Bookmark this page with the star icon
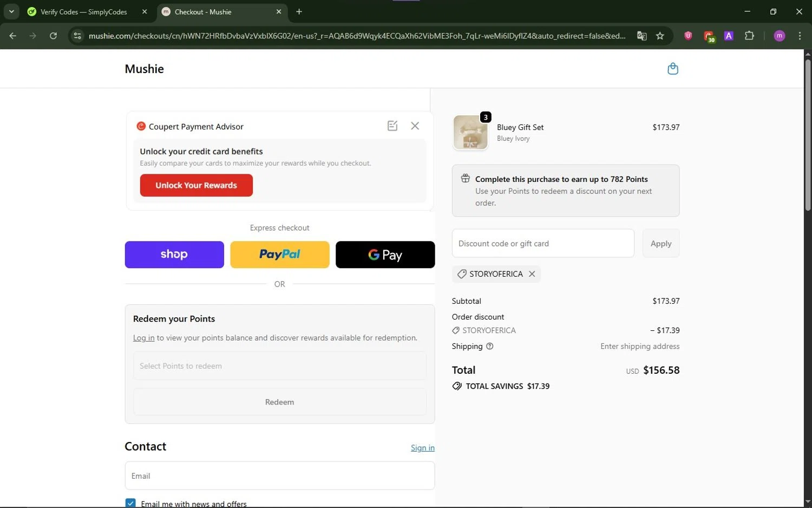This screenshot has width=812, height=508. [x=660, y=36]
